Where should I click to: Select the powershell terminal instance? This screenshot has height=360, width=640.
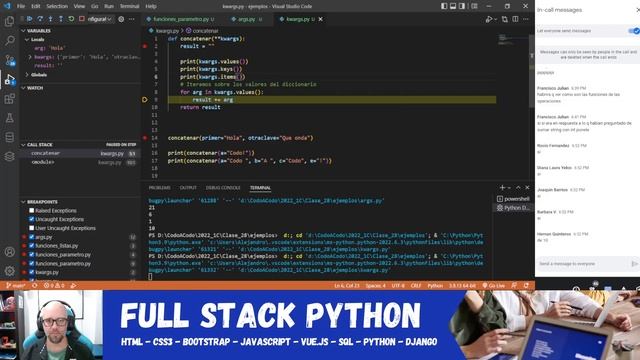click(x=513, y=199)
